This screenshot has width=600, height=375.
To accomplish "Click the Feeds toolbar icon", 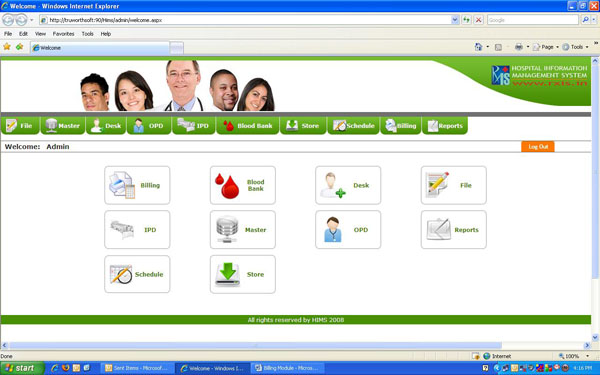I will [x=498, y=47].
